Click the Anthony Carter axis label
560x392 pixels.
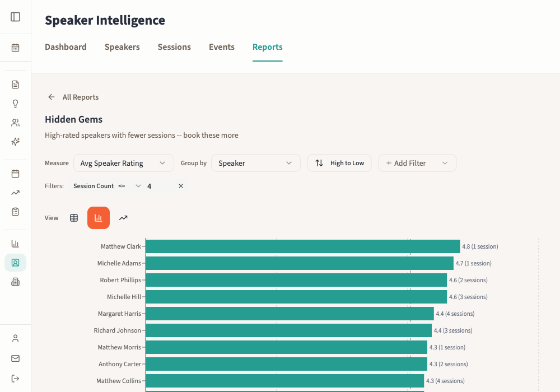coord(120,364)
